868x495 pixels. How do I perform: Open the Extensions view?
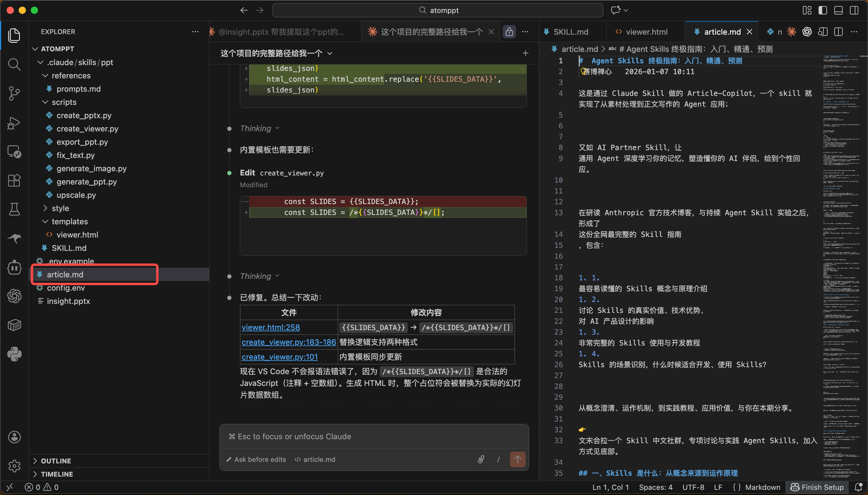click(x=14, y=181)
